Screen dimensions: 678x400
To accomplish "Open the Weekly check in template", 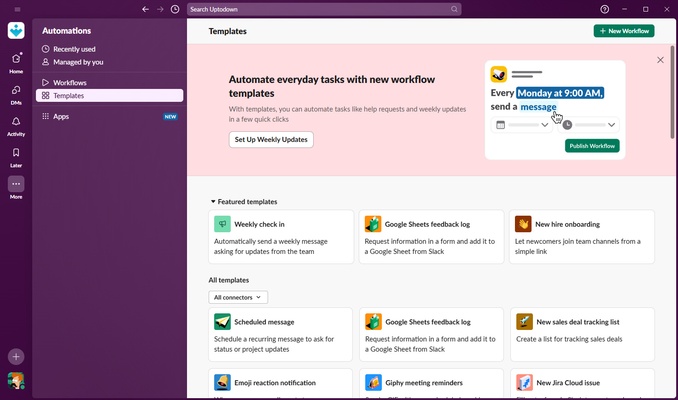I will tap(281, 237).
